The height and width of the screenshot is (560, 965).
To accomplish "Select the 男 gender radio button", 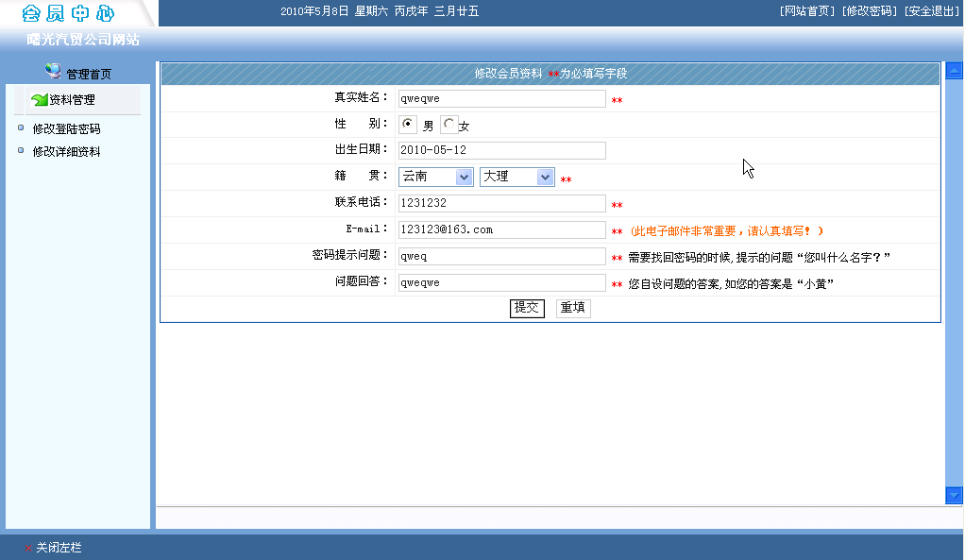I will pyautogui.click(x=407, y=125).
